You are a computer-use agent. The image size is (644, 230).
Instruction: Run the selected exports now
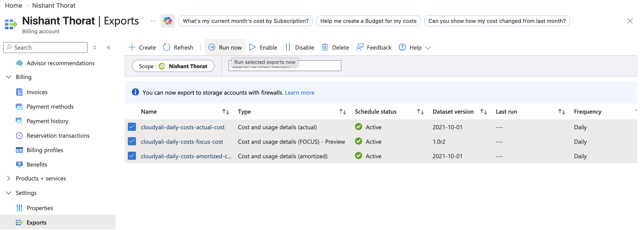point(225,47)
